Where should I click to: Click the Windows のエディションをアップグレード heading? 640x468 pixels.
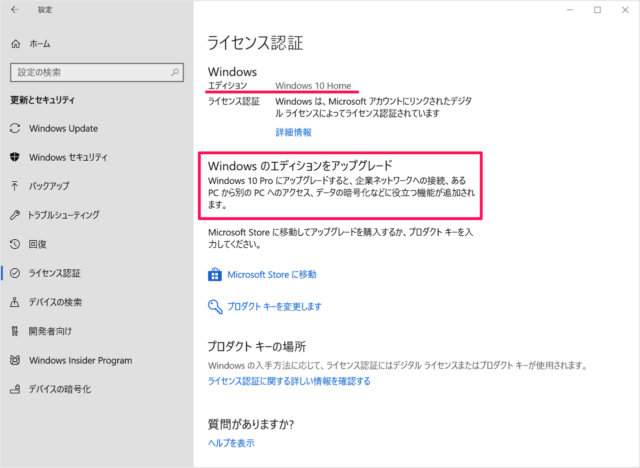click(300, 166)
